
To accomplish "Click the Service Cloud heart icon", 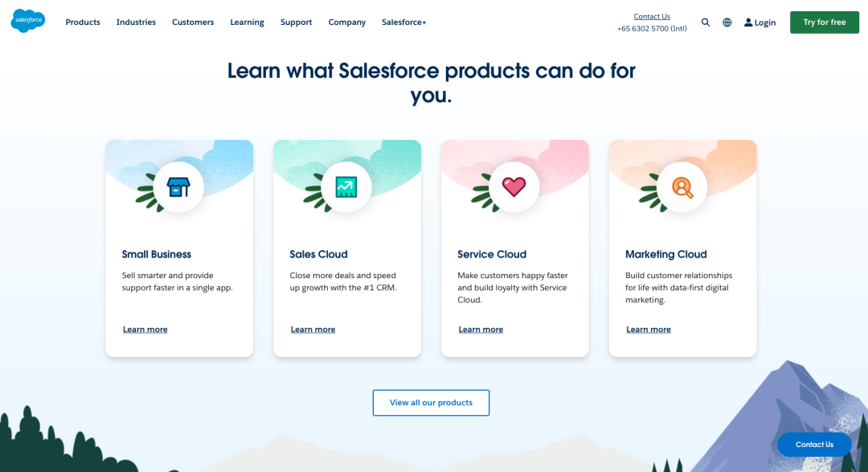I will click(514, 187).
